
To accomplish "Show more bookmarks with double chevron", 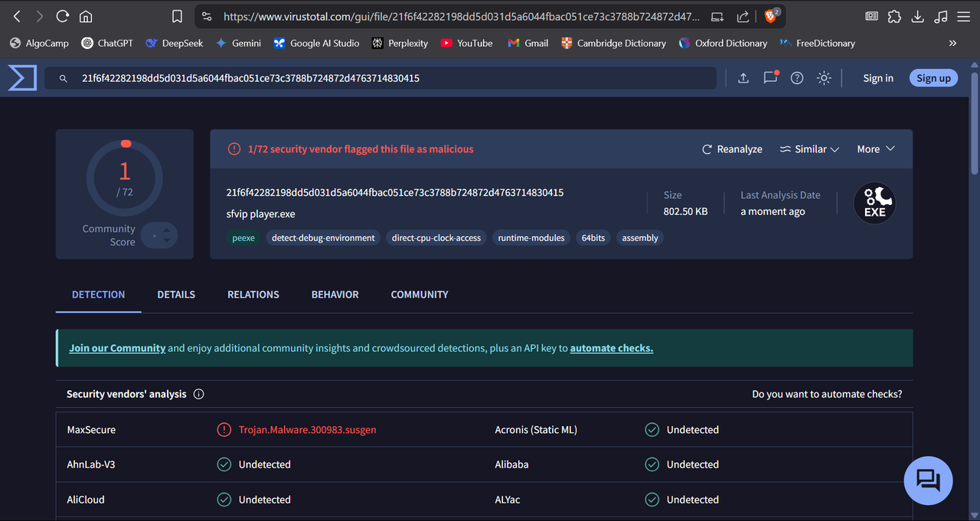I will tap(952, 44).
